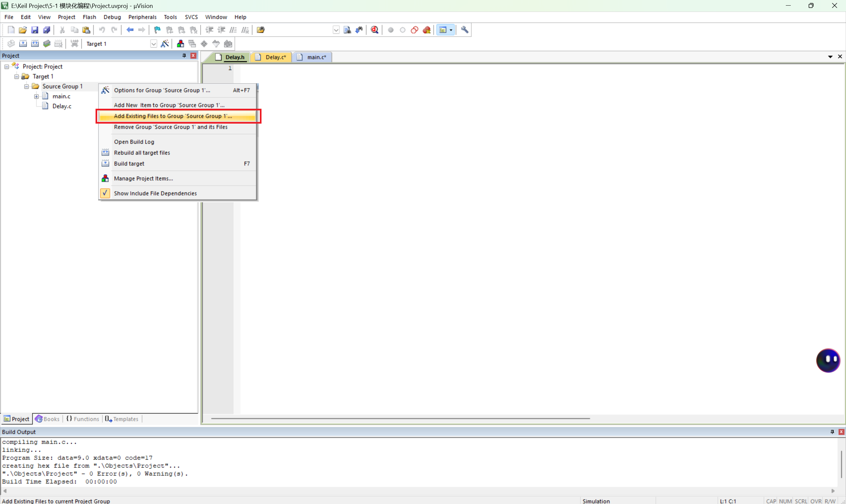Pin the Build Output panel
This screenshot has width=846, height=504.
[x=832, y=432]
